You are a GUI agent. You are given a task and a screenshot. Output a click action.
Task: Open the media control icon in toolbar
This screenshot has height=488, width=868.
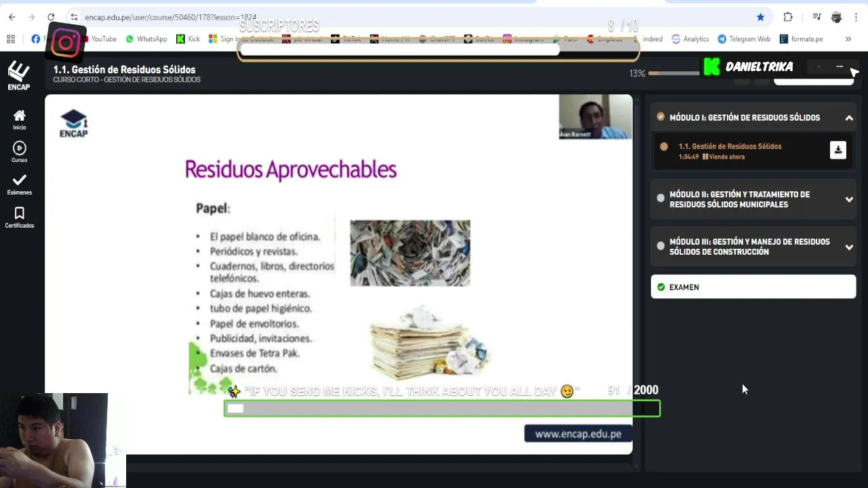(816, 17)
